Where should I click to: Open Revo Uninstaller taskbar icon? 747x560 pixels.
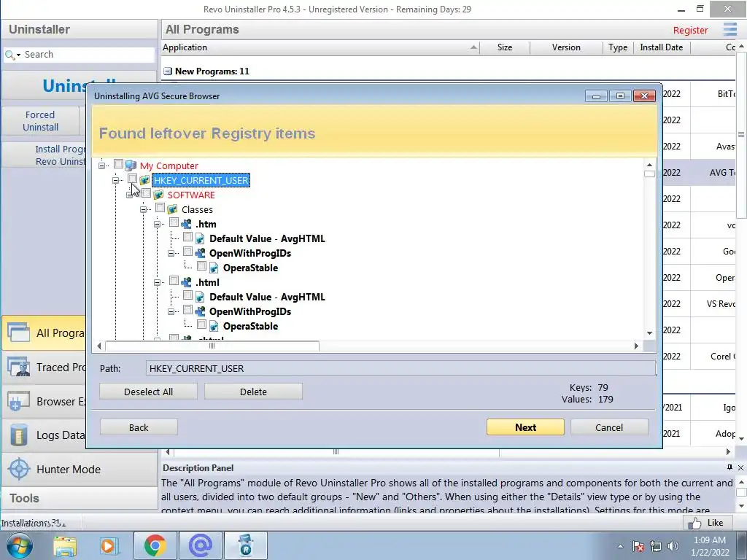pos(245,545)
